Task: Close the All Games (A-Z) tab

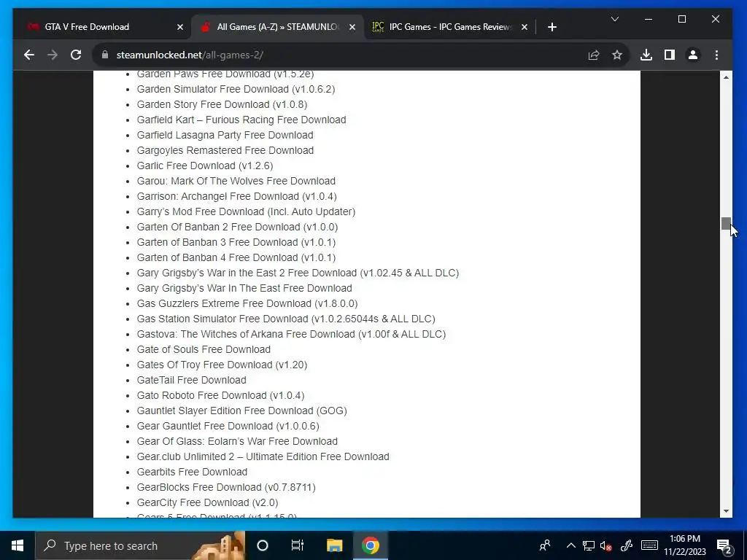Action: coord(352,27)
